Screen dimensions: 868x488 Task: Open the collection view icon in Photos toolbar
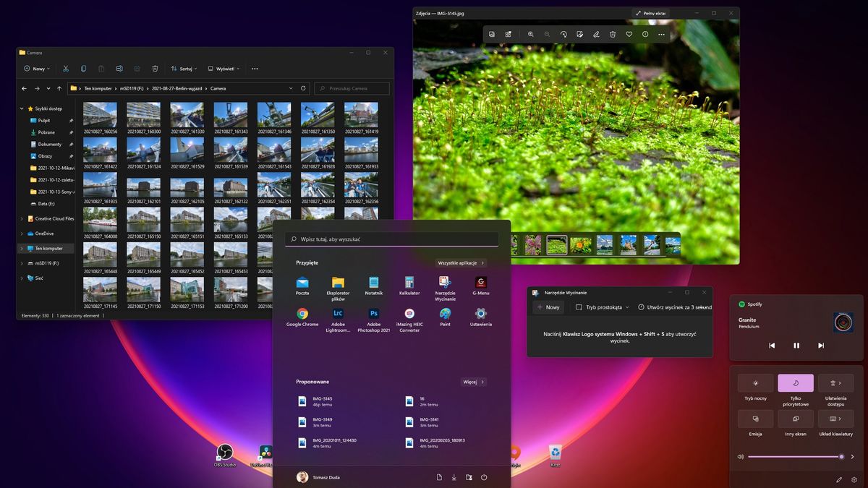492,34
